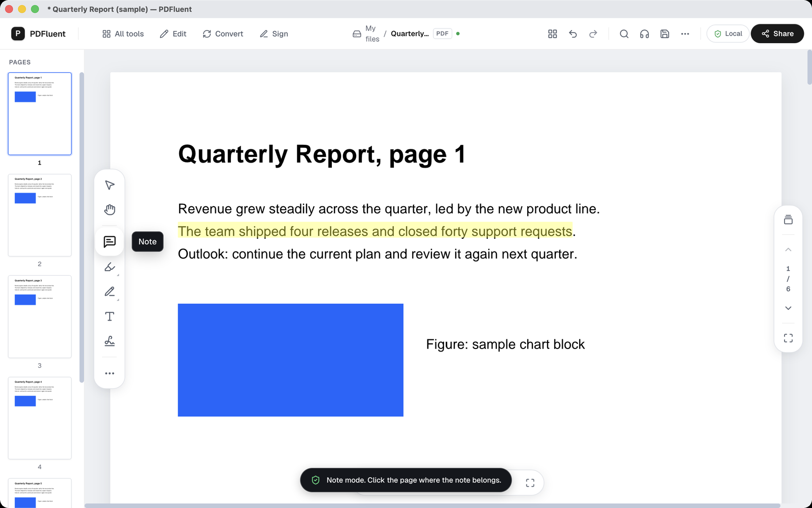Screen dimensions: 812x508
Task: Click the headphones read-aloud icon
Action: [x=645, y=34]
